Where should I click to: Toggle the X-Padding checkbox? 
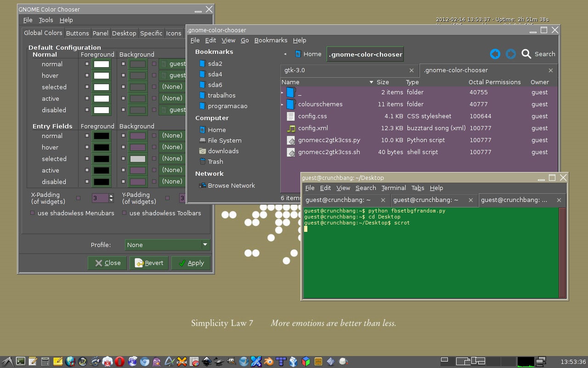pos(78,198)
